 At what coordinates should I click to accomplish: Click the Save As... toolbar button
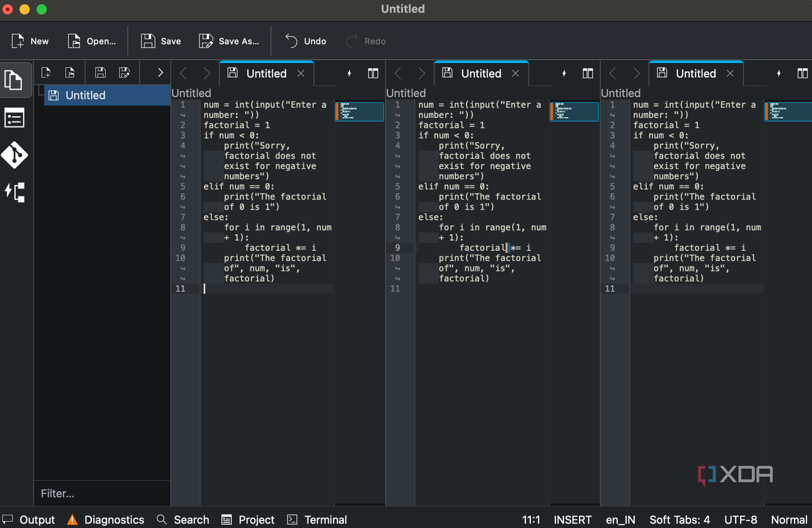(x=229, y=41)
